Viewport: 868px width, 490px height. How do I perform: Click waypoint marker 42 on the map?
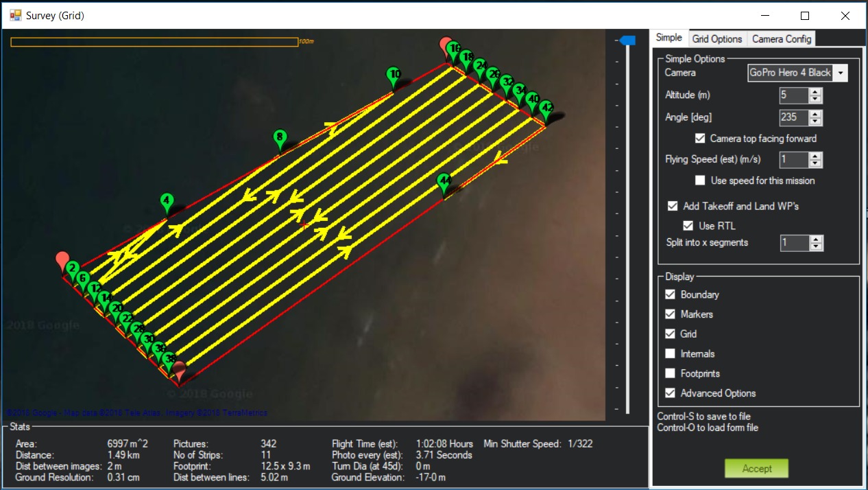tap(546, 109)
